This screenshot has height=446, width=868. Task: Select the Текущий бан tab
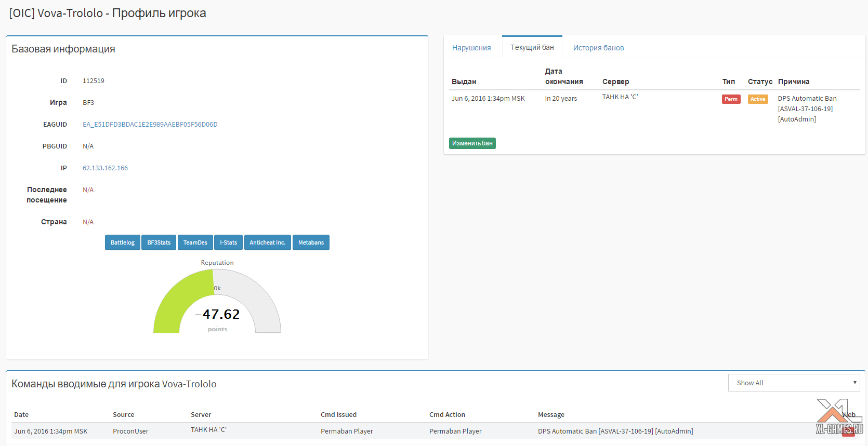coord(532,47)
